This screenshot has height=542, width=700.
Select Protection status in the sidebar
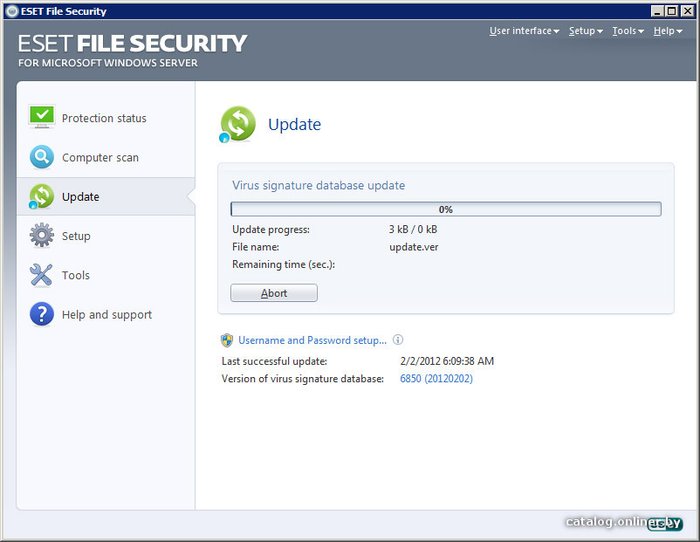[x=104, y=118]
